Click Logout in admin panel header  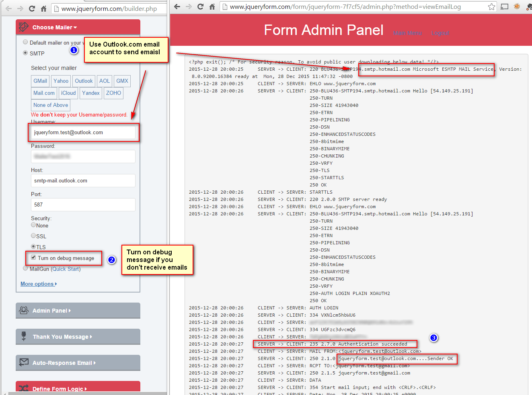[440, 33]
